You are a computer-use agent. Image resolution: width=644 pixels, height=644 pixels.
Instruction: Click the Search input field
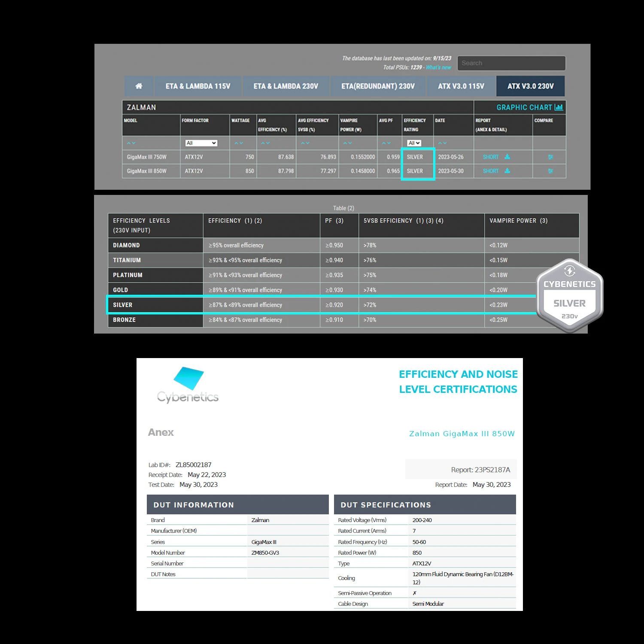511,63
